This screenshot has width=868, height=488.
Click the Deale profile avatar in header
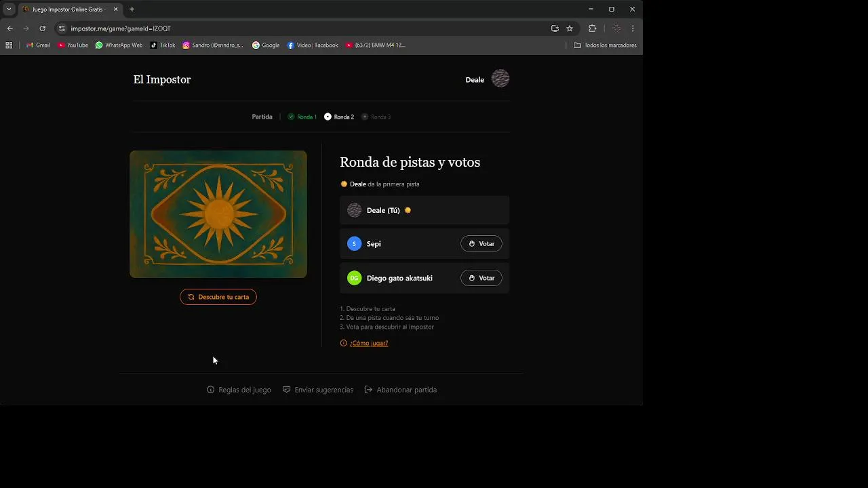tap(500, 79)
